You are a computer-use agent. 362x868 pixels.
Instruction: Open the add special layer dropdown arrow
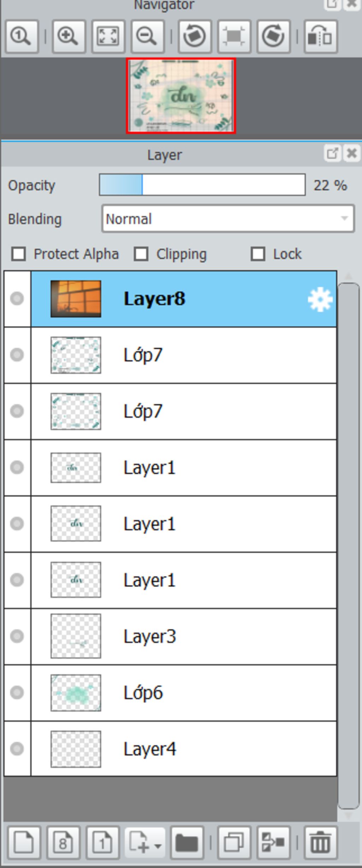[158, 846]
